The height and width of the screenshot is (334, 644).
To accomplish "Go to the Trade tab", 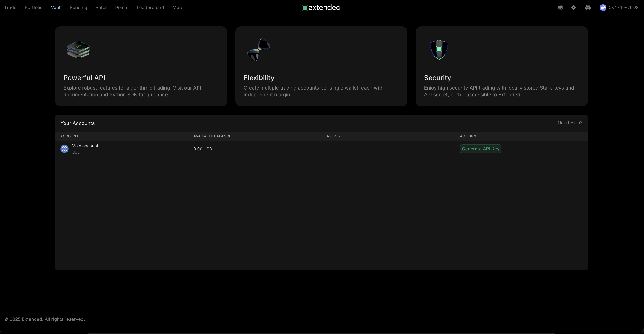I will click(x=10, y=8).
